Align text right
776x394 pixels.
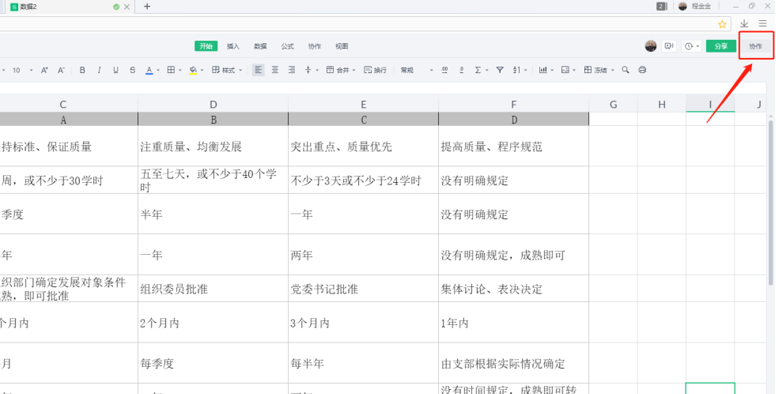click(291, 70)
